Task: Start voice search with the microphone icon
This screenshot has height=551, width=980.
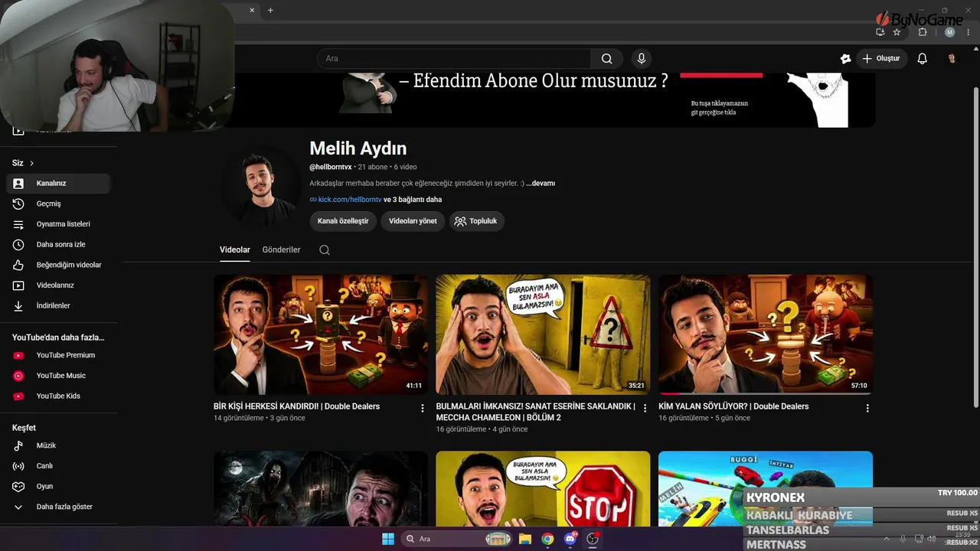Action: pyautogui.click(x=642, y=59)
